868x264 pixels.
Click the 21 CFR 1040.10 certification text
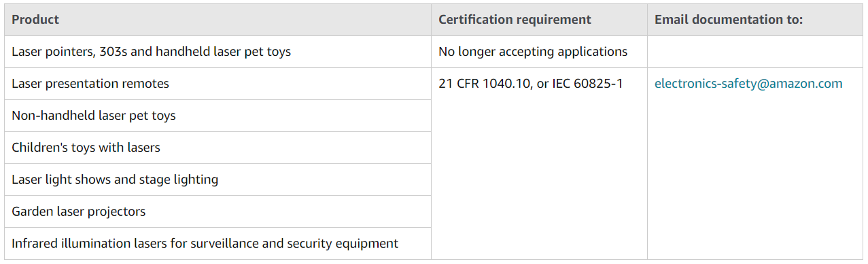click(484, 84)
